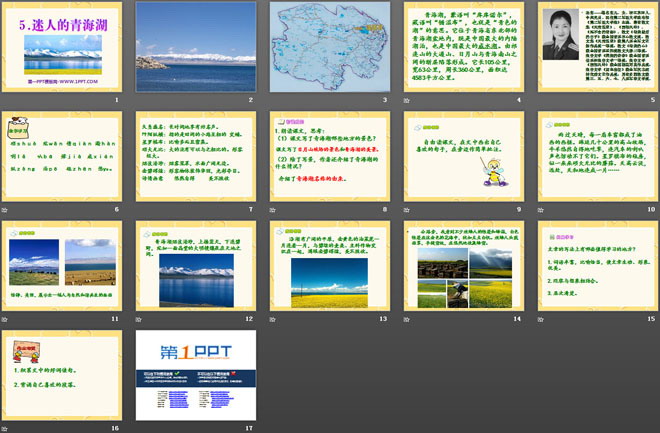Image resolution: width=660 pixels, height=433 pixels.
Task: Click the animation star icon under slide 12
Action: (138, 319)
